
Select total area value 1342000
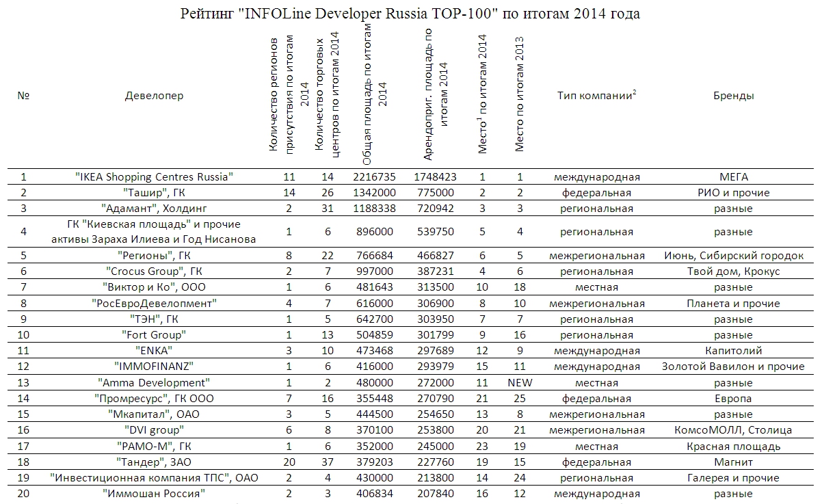tap(376, 192)
